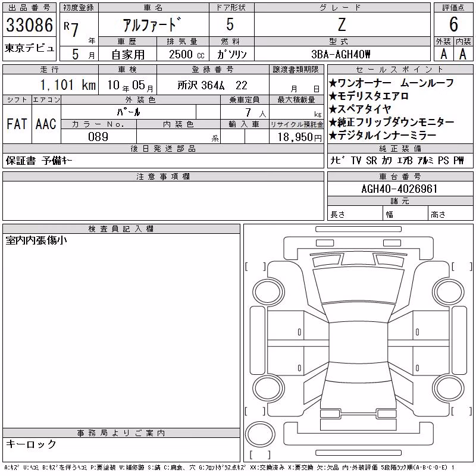Click the displacement value 2500 cc
476x476 pixels.
187,54
